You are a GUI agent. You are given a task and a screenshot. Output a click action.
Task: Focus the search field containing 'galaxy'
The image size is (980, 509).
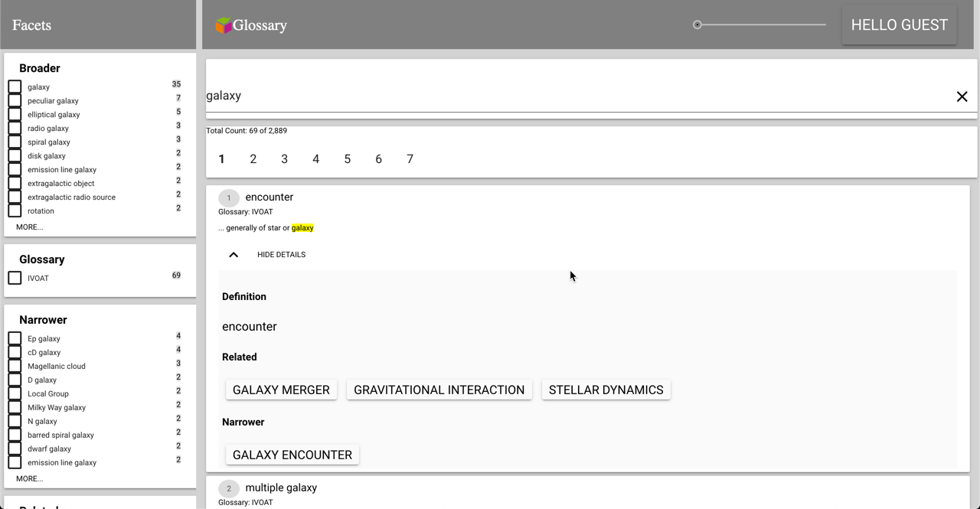(580, 96)
